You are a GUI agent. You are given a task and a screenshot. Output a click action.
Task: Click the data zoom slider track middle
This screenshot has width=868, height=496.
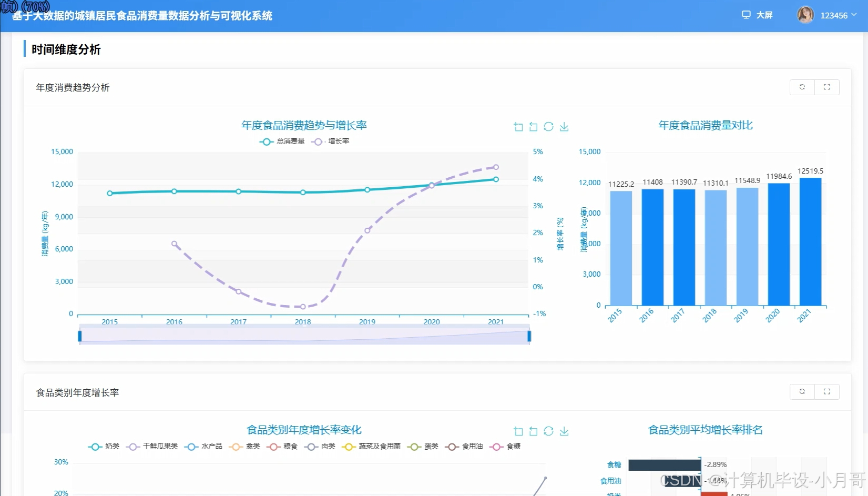304,336
